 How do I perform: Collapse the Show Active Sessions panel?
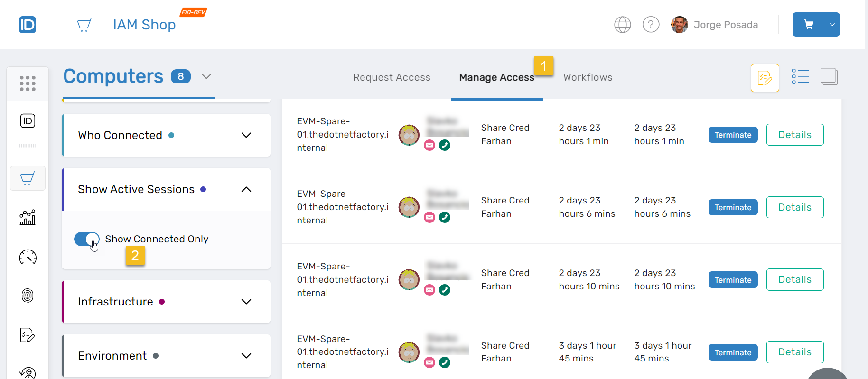246,189
